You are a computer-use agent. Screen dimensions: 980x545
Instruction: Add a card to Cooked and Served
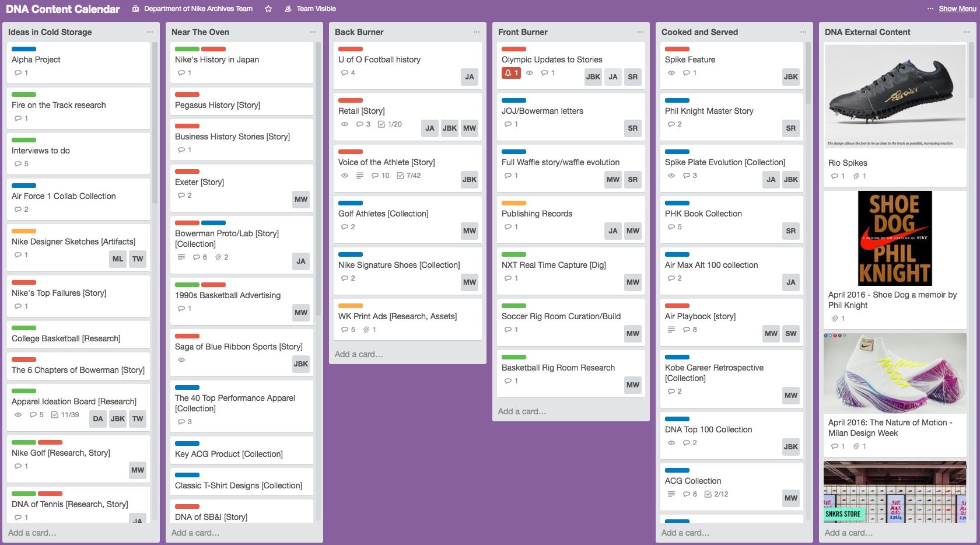point(685,533)
